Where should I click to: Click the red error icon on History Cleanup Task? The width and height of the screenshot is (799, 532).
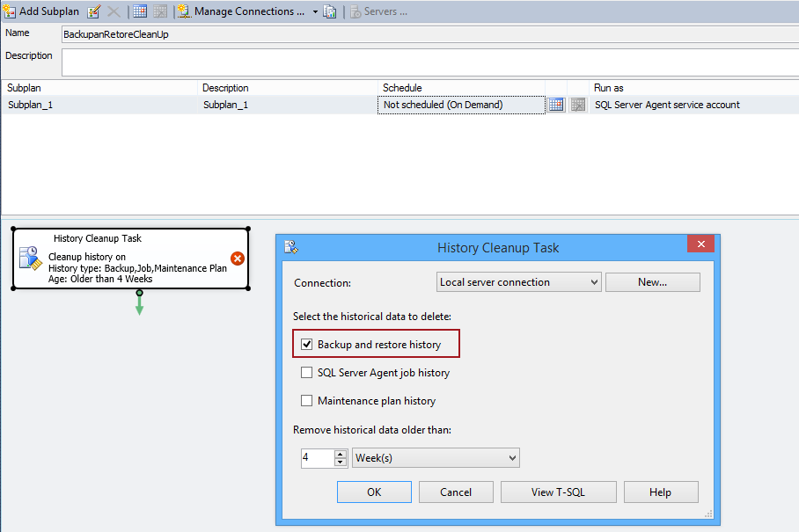pos(238,259)
